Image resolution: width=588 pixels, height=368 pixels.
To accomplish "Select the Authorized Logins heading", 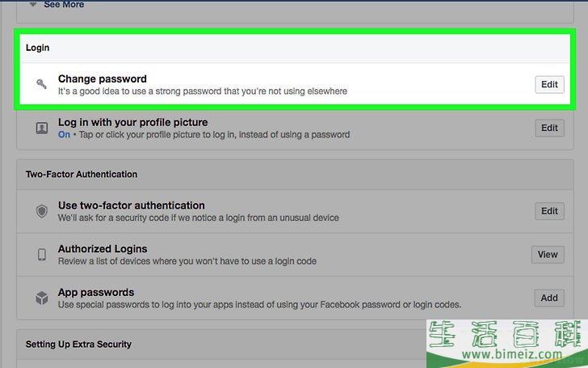I will [x=103, y=249].
